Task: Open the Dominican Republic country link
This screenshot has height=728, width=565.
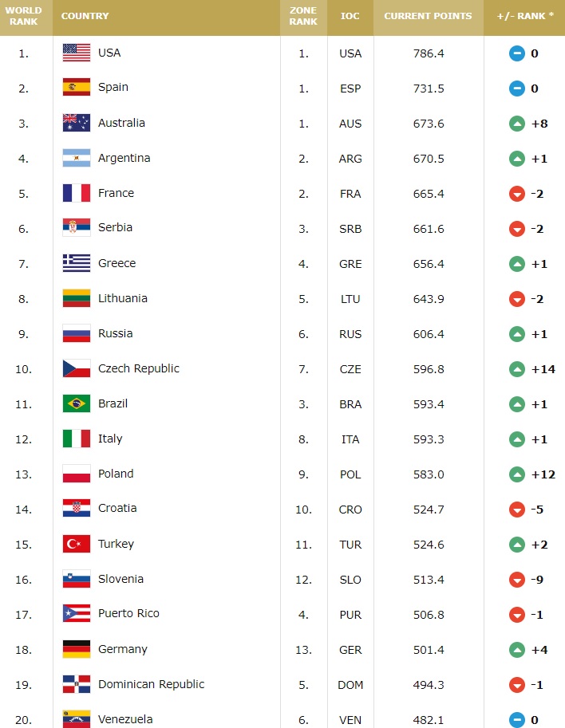Action: coord(151,684)
